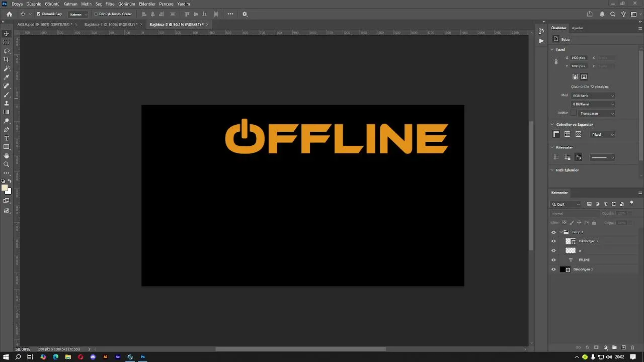This screenshot has height=362, width=644.
Task: Switch to the AGLA.psd document tab
Action: tap(44, 24)
